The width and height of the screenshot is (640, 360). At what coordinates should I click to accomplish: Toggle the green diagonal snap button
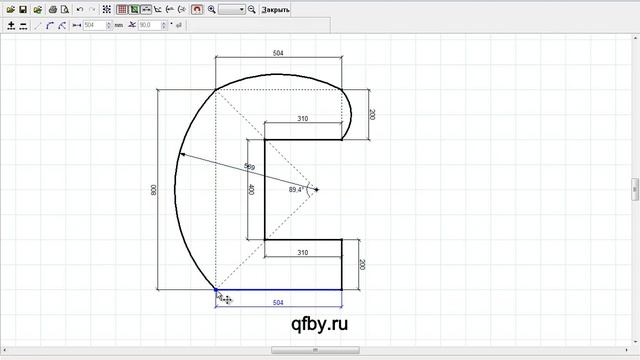[x=134, y=9]
